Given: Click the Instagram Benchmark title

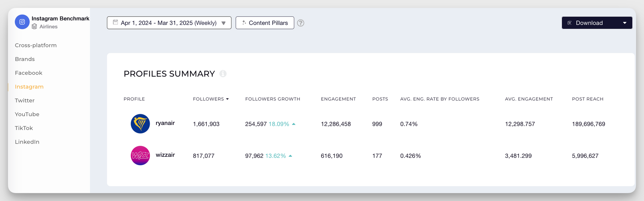Looking at the screenshot, I should click(61, 18).
